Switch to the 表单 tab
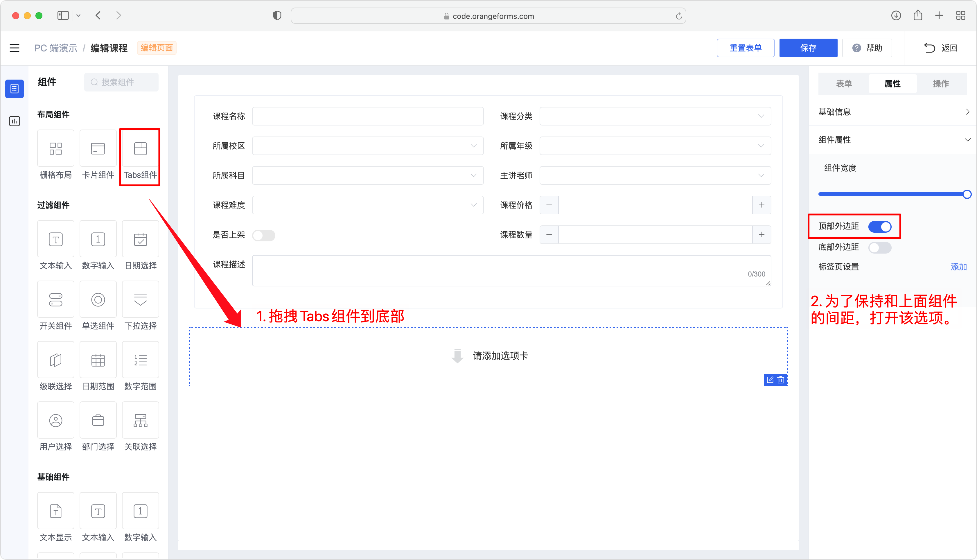The height and width of the screenshot is (560, 977). point(844,83)
